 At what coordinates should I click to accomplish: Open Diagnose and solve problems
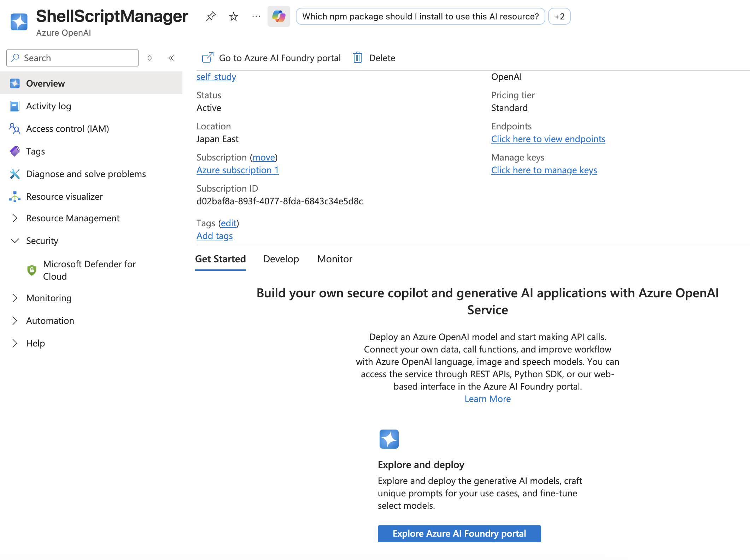point(86,174)
